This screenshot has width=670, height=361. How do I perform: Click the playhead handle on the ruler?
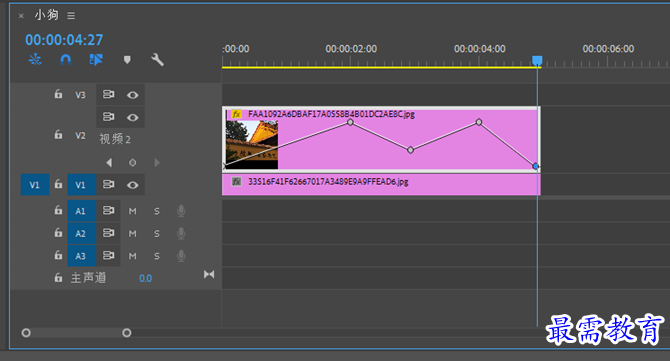point(537,60)
